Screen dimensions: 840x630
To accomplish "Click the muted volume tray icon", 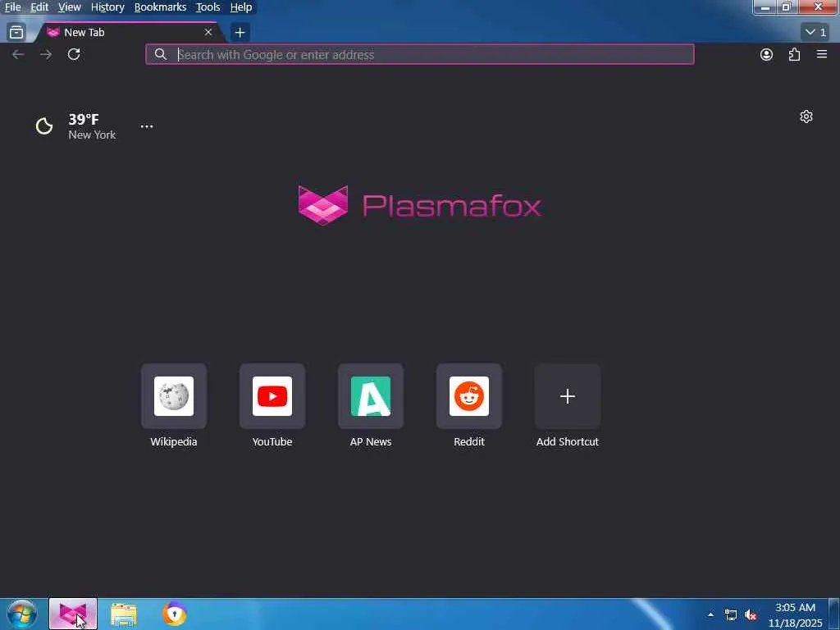I will pyautogui.click(x=751, y=614).
